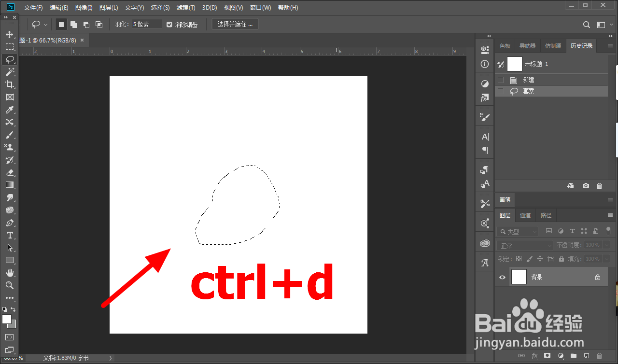The height and width of the screenshot is (364, 618).
Task: Select the Hand tool
Action: (10, 273)
